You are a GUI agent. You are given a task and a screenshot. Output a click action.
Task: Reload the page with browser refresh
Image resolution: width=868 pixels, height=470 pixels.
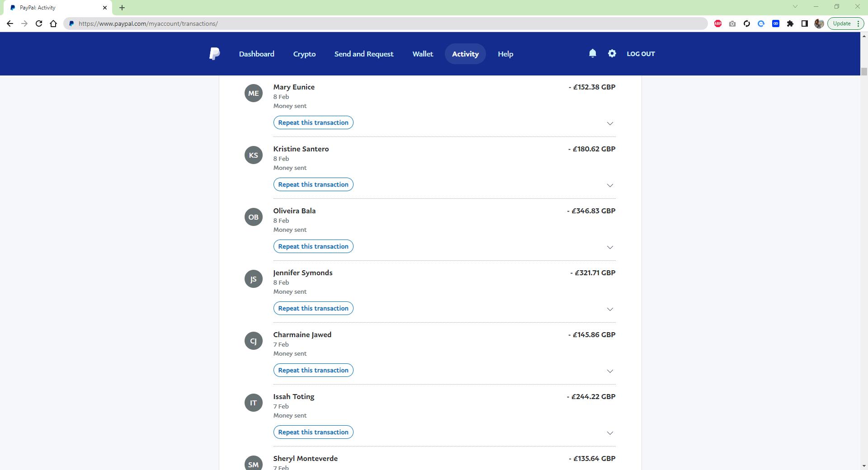coord(39,23)
